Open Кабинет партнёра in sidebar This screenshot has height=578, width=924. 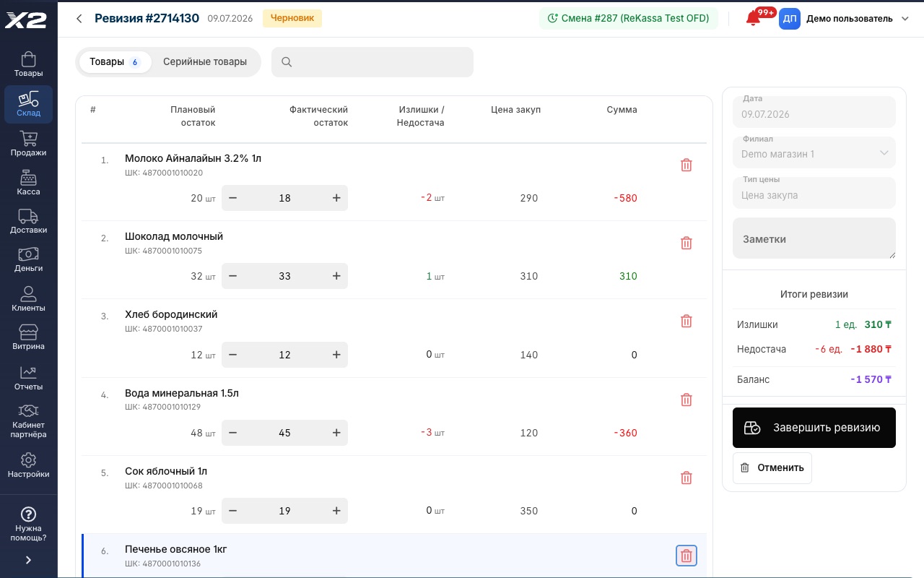pos(28,420)
